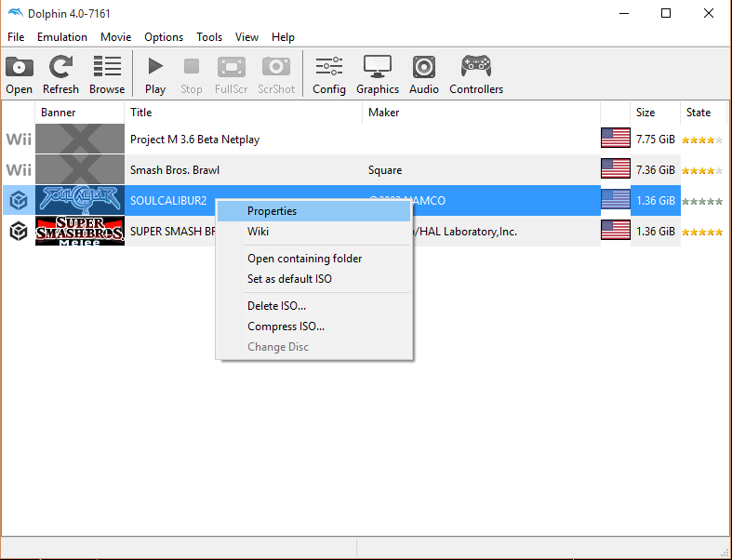Click the Super Smash Bros Melee banner
The width and height of the screenshot is (732, 560).
pyautogui.click(x=80, y=231)
